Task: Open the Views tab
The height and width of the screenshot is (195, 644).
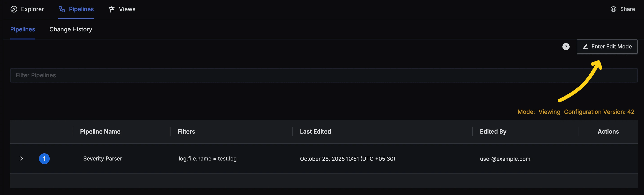Action: click(x=127, y=9)
